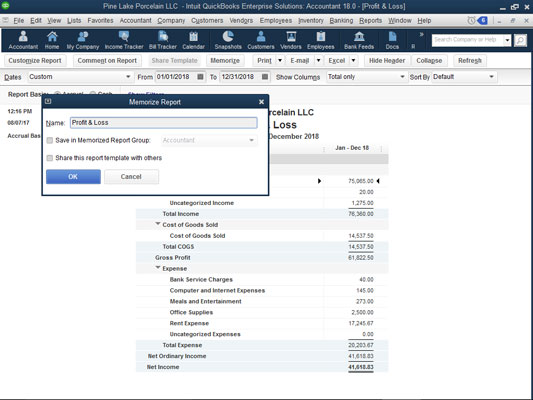The width and height of the screenshot is (533, 400).
Task: Launch the Income Tracker
Action: 124,40
